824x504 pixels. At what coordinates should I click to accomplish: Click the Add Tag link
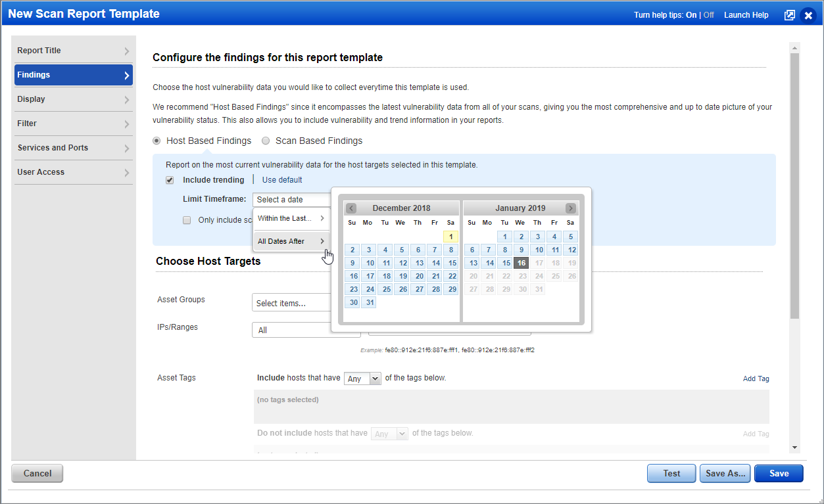coord(756,378)
